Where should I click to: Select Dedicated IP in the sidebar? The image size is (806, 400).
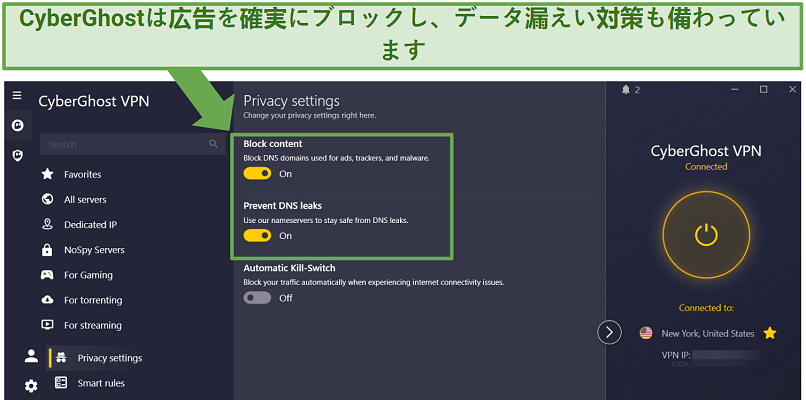tap(90, 225)
